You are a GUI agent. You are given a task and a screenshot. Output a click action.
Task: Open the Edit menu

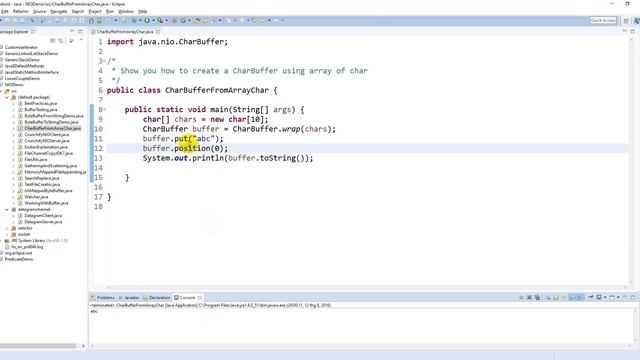tap(5, 11)
